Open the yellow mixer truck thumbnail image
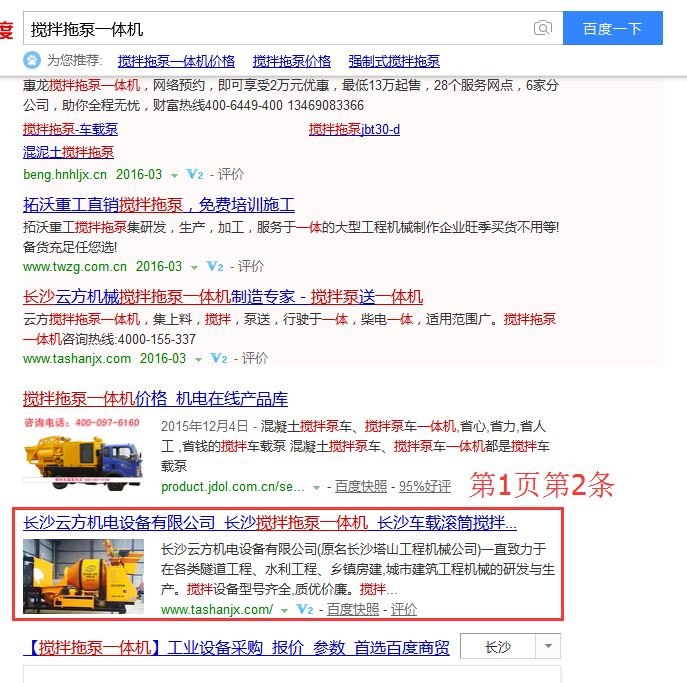The height and width of the screenshot is (683, 687). pos(83,456)
